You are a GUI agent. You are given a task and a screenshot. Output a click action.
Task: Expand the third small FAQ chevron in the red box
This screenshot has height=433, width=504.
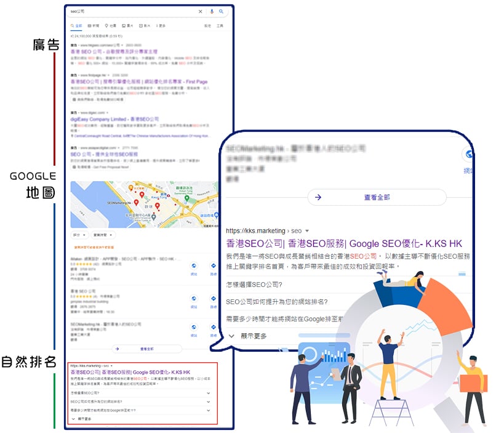click(x=208, y=410)
